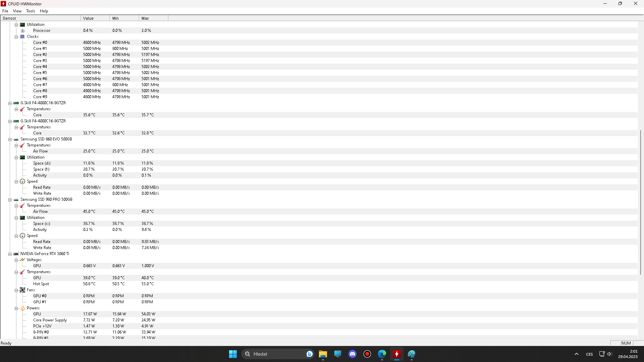Click the HWMonitor taskbar icon
The height and width of the screenshot is (362, 644).
tap(396, 354)
